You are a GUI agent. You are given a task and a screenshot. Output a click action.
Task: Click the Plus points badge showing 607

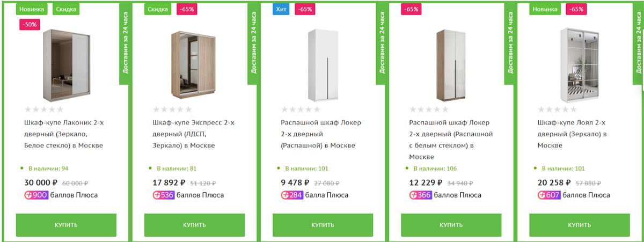click(x=549, y=195)
